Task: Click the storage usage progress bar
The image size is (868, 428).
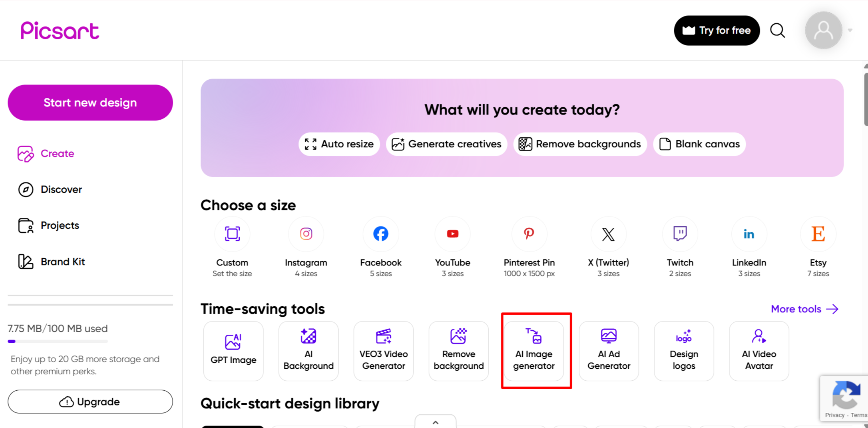Action: point(58,341)
